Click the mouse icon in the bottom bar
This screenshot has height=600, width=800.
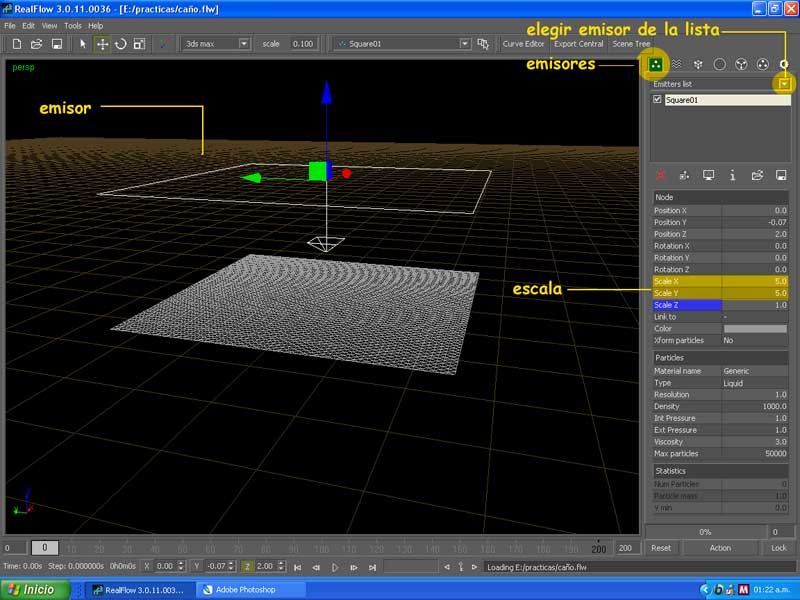(x=461, y=567)
